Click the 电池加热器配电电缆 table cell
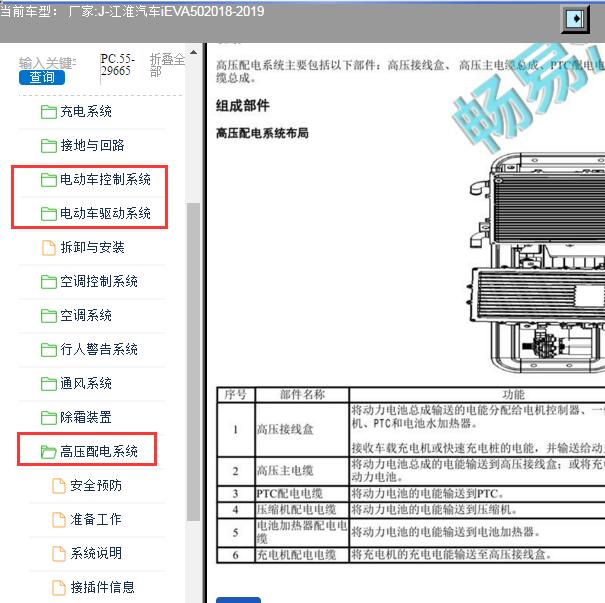This screenshot has width=605, height=603. coord(302,532)
